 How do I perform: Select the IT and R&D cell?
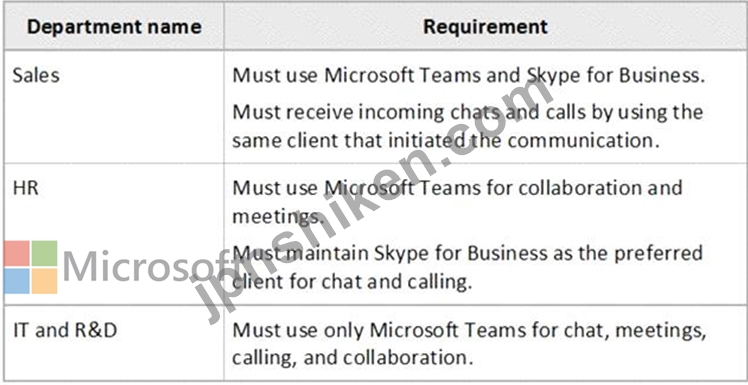(x=114, y=343)
